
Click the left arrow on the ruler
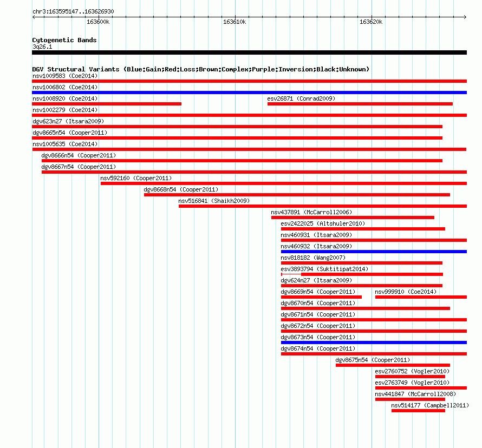point(34,17)
